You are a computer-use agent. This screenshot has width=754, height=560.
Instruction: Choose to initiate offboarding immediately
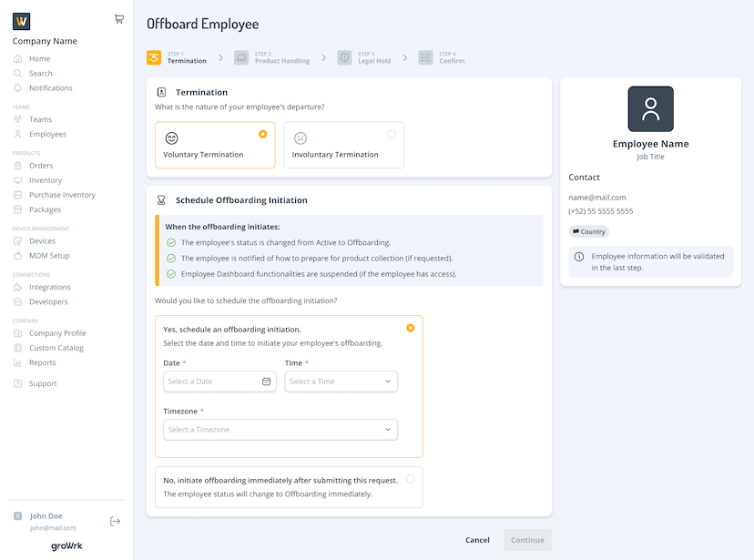click(x=410, y=478)
